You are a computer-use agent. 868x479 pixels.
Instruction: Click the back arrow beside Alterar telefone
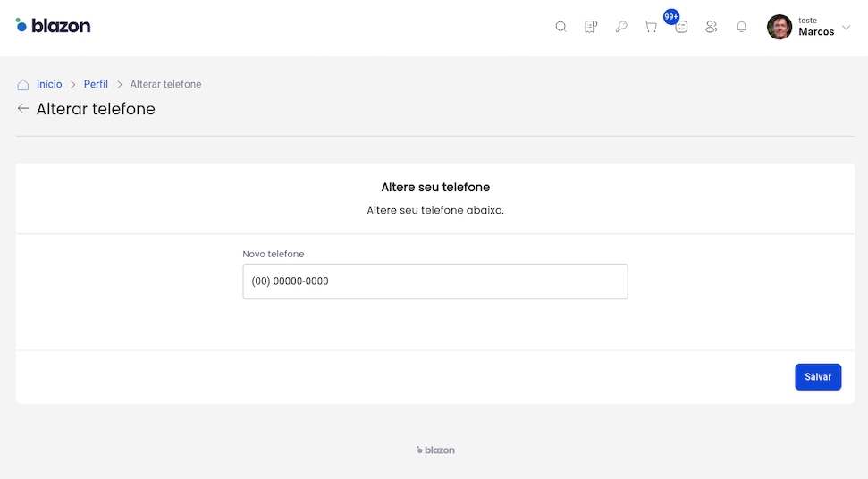pyautogui.click(x=23, y=109)
